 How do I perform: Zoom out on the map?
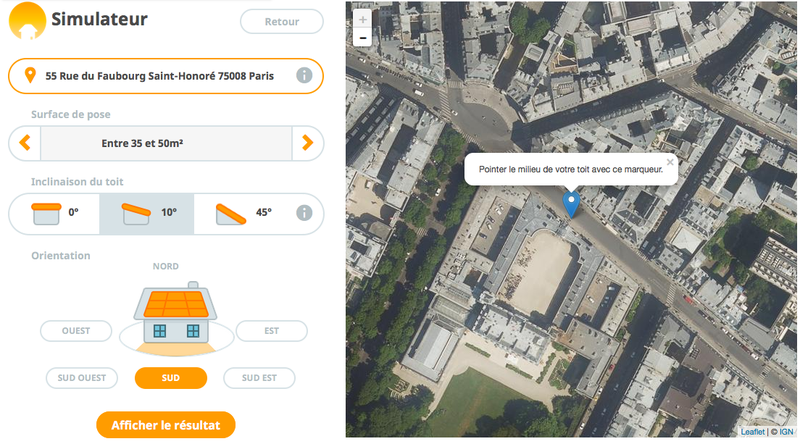[x=362, y=38]
